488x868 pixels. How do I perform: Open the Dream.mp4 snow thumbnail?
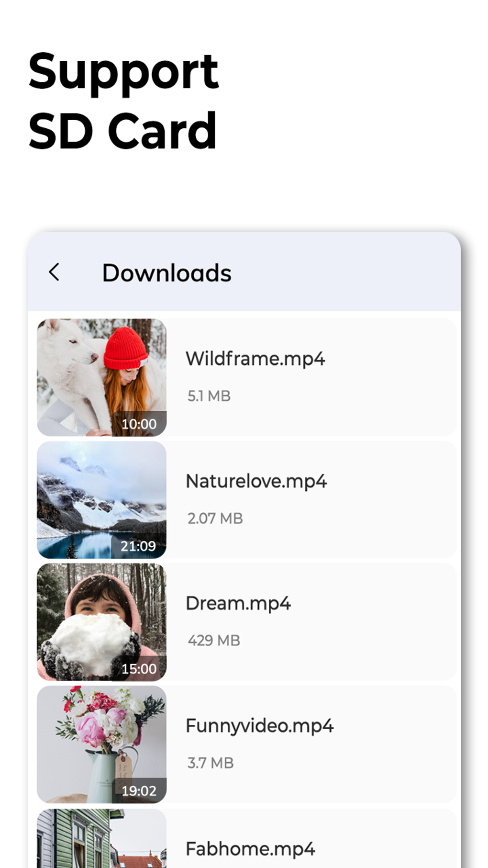tap(102, 622)
